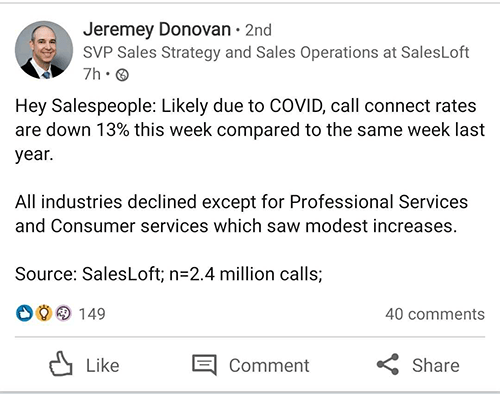View the purple celebrate reaction icon
This screenshot has width=500, height=394.
pyautogui.click(x=63, y=313)
